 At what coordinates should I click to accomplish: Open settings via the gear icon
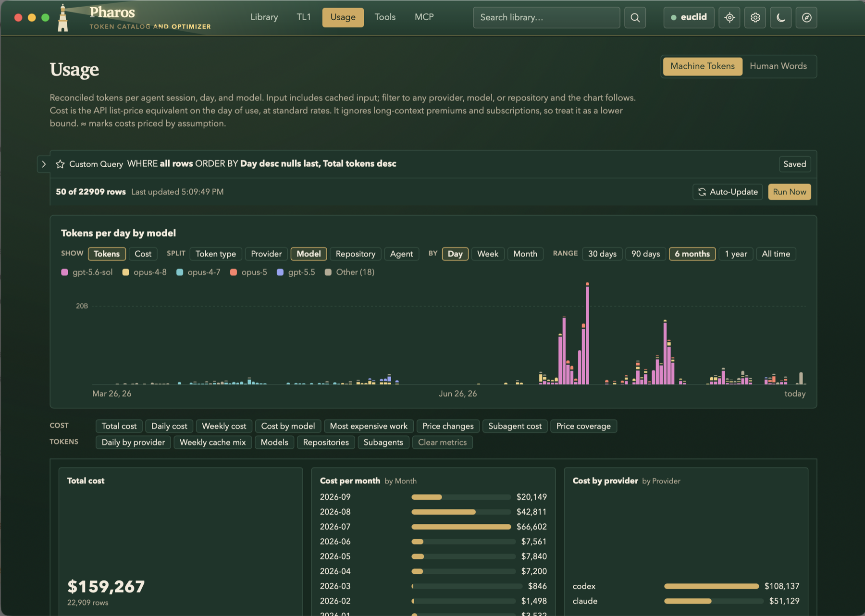pyautogui.click(x=755, y=17)
